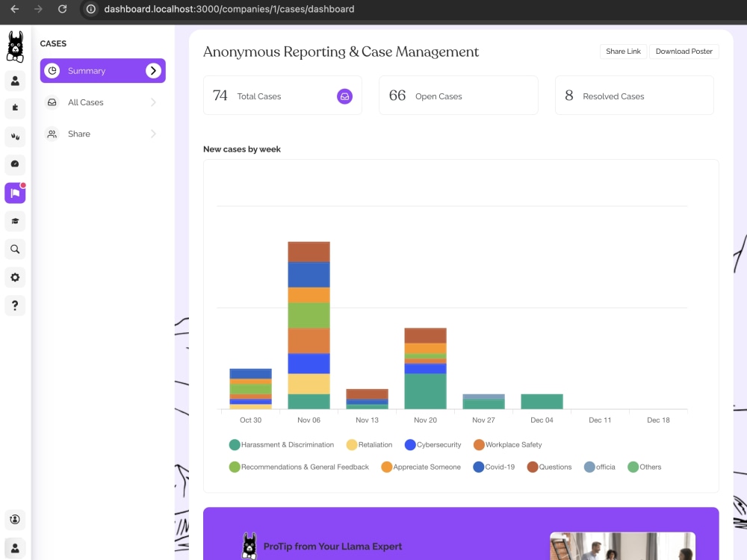747x560 pixels.
Task: Expand the Share chevron arrow
Action: coord(153,134)
